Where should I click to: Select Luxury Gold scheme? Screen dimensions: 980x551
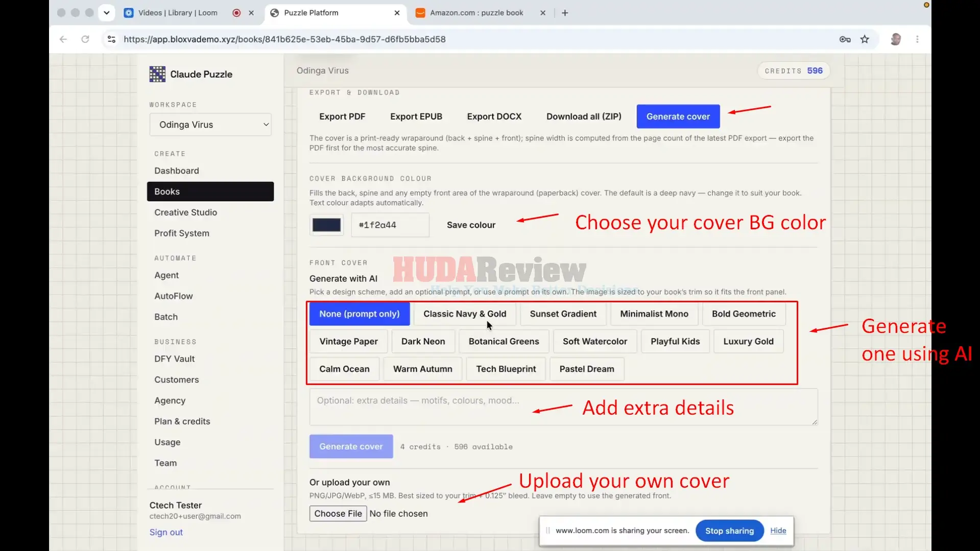click(x=748, y=342)
